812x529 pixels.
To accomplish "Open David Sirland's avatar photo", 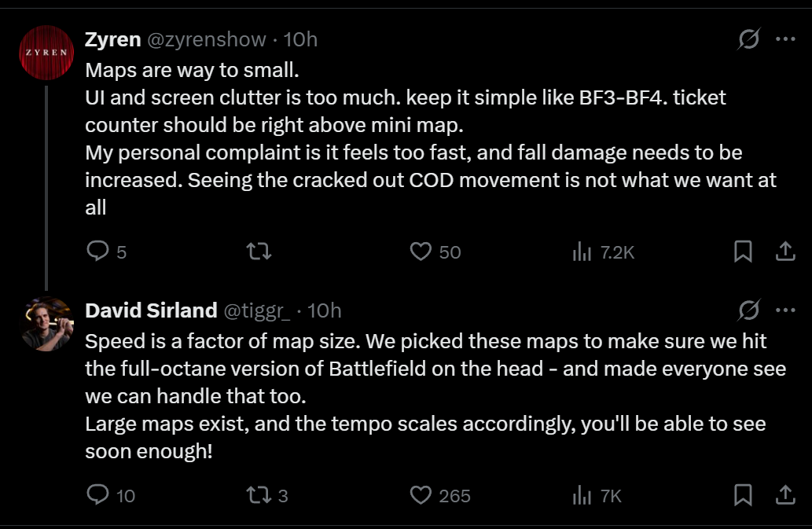I will point(46,324).
